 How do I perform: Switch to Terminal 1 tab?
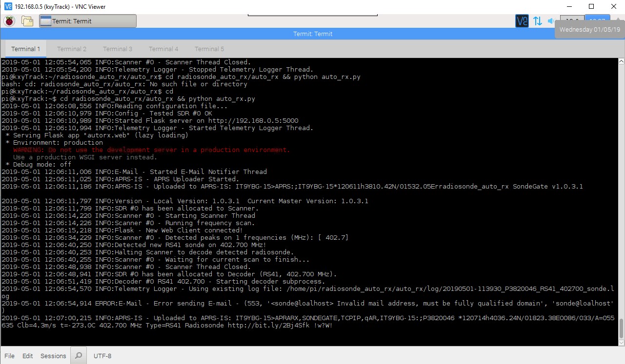click(x=26, y=49)
